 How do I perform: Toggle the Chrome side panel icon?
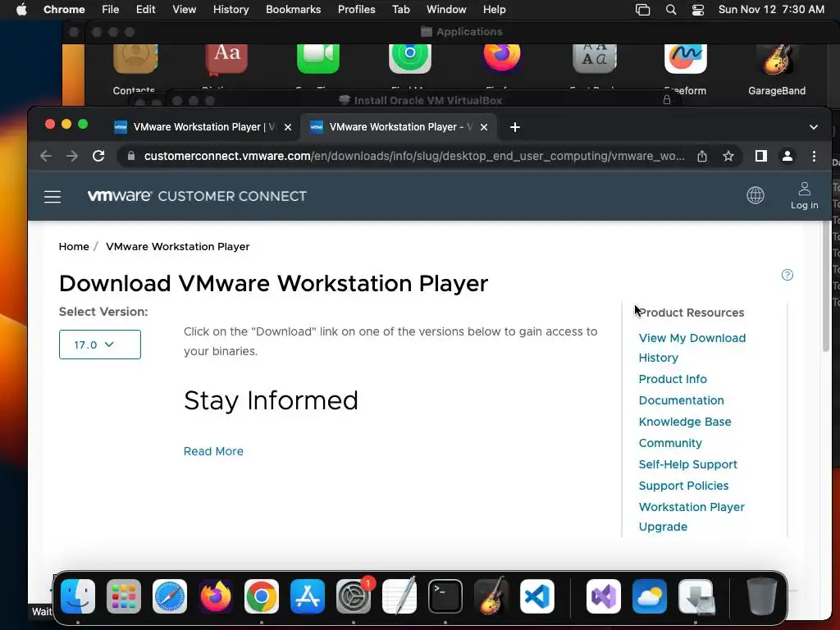pos(760,156)
